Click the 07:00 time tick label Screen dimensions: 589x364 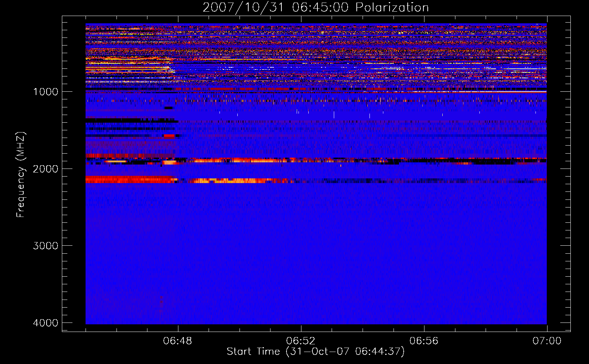tap(547, 341)
